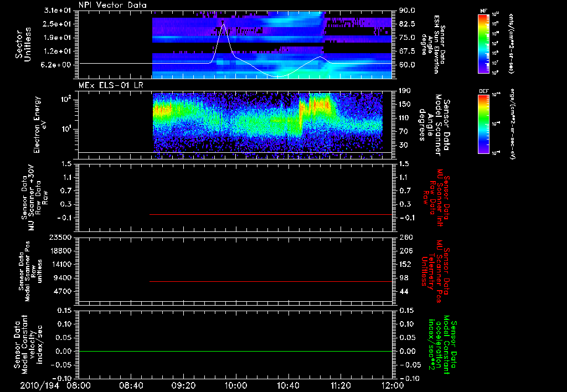Image resolution: width=567 pixels, height=392 pixels.
Task: Click the "9400" scanner position tick value
Action: pos(62,278)
